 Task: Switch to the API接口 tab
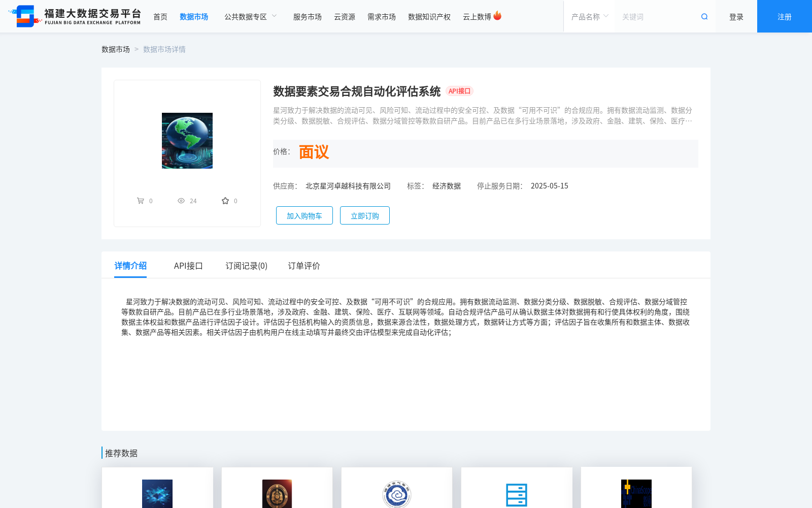pos(188,265)
